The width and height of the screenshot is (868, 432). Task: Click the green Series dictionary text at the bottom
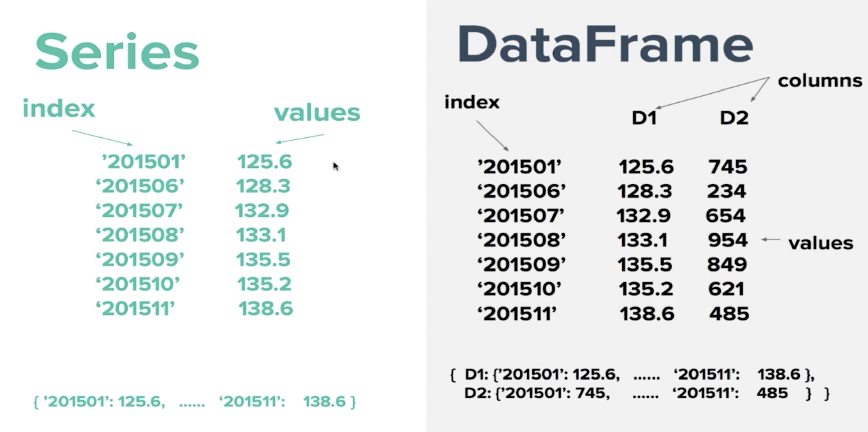pos(195,402)
